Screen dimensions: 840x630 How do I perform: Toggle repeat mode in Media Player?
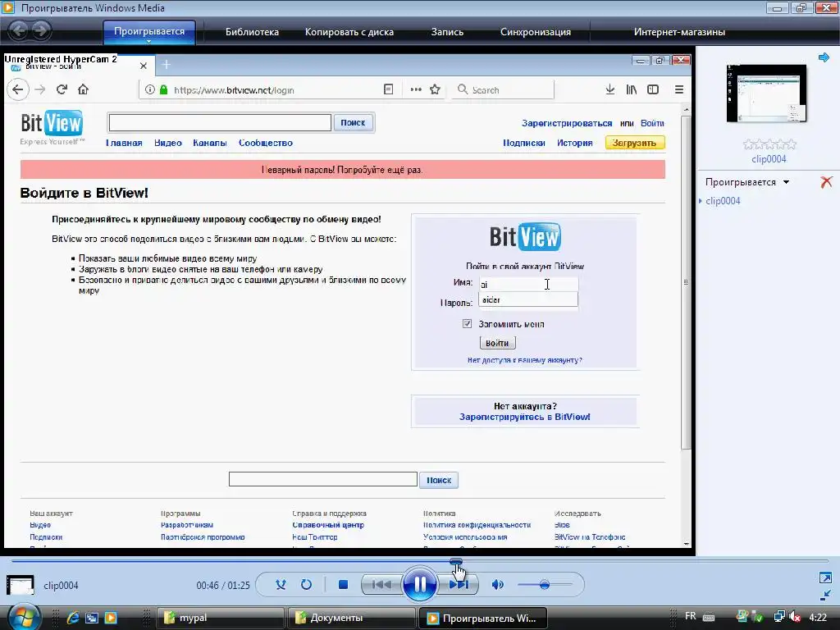coord(306,584)
